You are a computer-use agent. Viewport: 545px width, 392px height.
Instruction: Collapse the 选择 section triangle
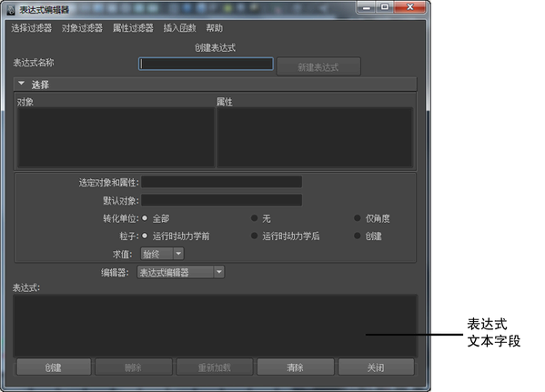22,84
